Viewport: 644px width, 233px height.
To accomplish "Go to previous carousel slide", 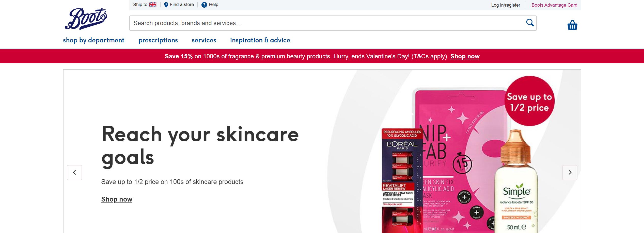I will pyautogui.click(x=74, y=173).
